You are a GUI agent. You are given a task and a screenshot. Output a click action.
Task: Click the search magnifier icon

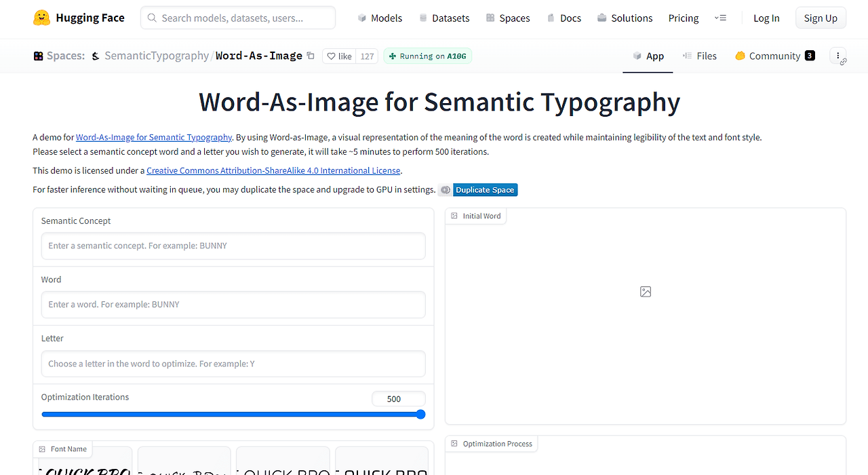[x=153, y=18]
